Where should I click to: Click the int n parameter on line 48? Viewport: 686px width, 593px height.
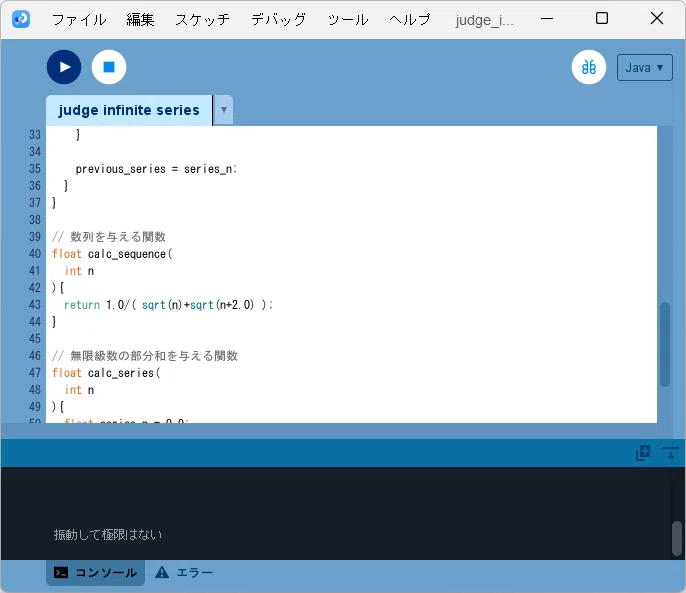(x=79, y=390)
